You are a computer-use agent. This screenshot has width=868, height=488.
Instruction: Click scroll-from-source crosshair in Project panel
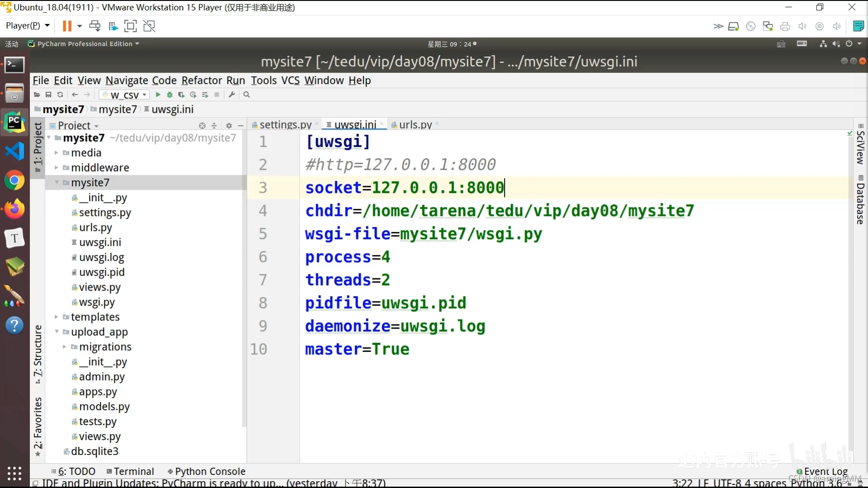coord(202,126)
